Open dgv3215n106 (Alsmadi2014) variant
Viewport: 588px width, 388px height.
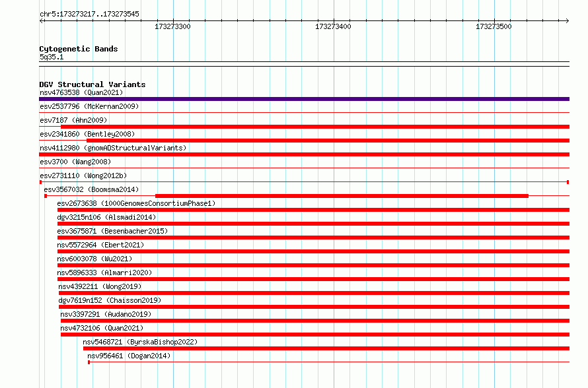click(106, 217)
